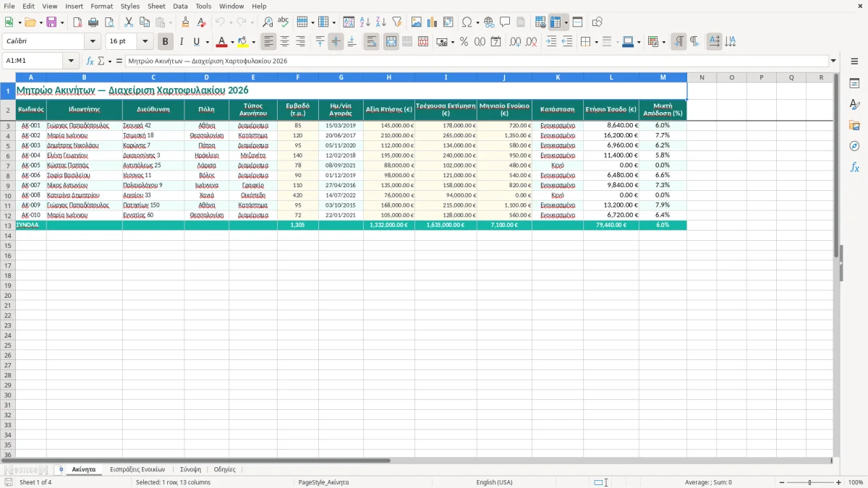Toggle Underline formatting button
The height and width of the screenshot is (488, 868).
tap(197, 42)
